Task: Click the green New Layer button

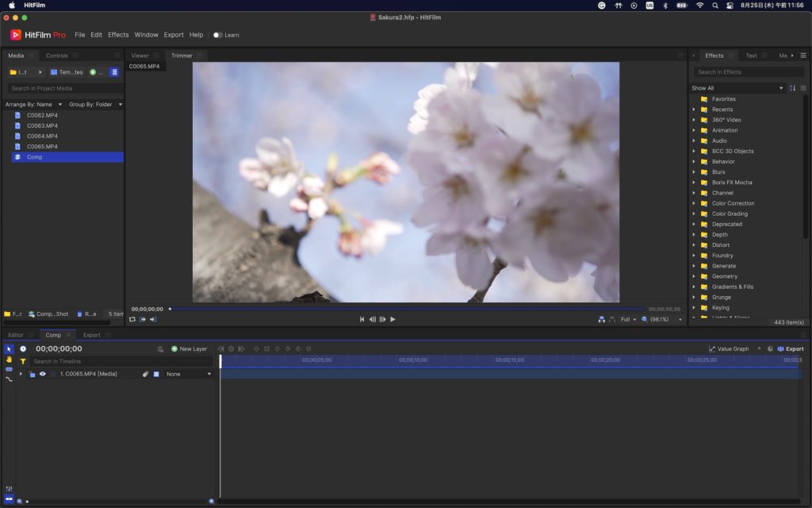Action: [189, 348]
